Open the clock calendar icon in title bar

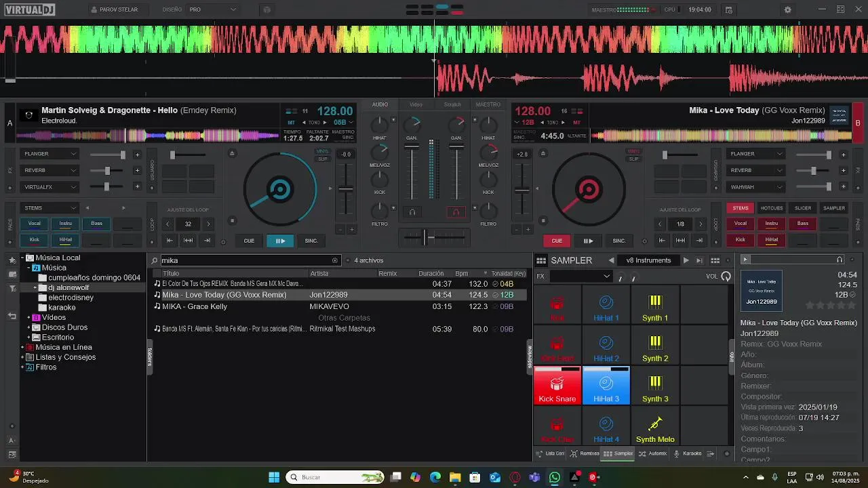[729, 9]
